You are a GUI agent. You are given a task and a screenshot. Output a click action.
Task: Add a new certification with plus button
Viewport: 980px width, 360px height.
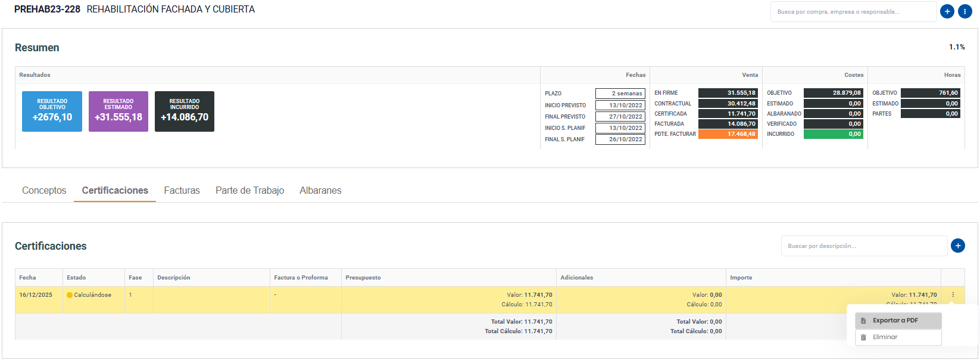[x=957, y=246]
